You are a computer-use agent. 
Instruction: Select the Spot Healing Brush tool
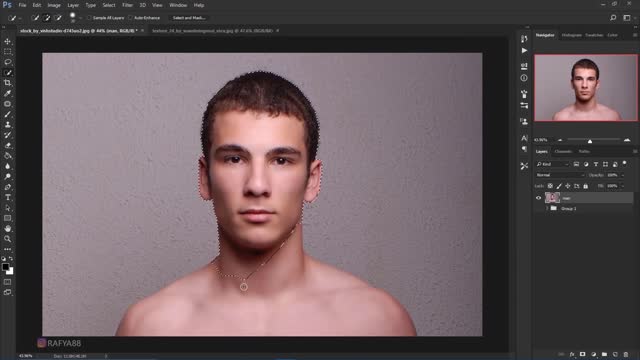(x=7, y=104)
